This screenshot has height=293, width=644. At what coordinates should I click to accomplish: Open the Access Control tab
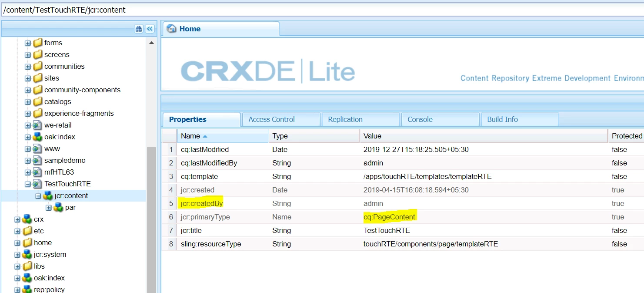coord(280,119)
